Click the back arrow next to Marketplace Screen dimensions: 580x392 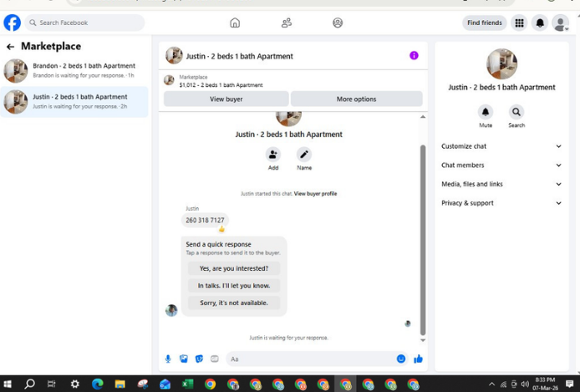pyautogui.click(x=10, y=47)
